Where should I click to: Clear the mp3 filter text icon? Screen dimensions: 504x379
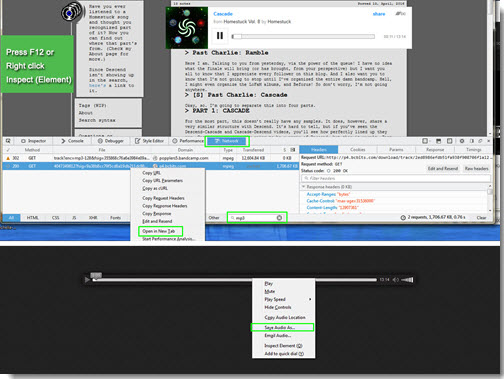point(279,218)
